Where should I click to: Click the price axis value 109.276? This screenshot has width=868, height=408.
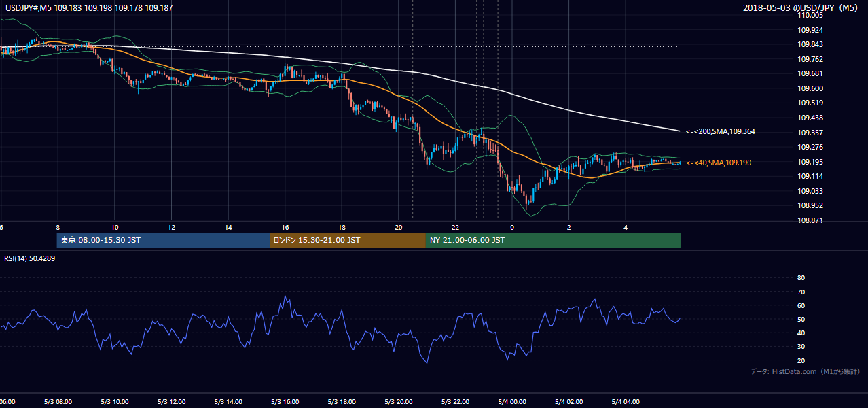click(810, 147)
